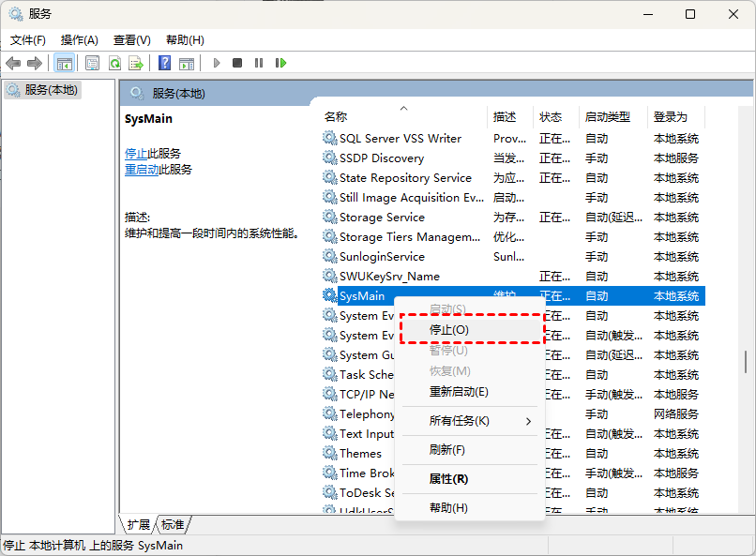Select 服务(本地) in the left tree

[x=52, y=90]
